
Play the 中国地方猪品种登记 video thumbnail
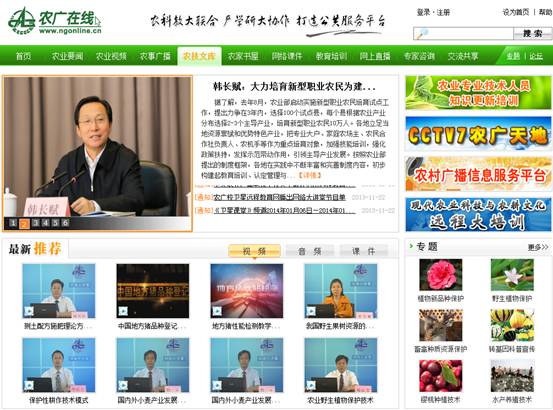153,291
